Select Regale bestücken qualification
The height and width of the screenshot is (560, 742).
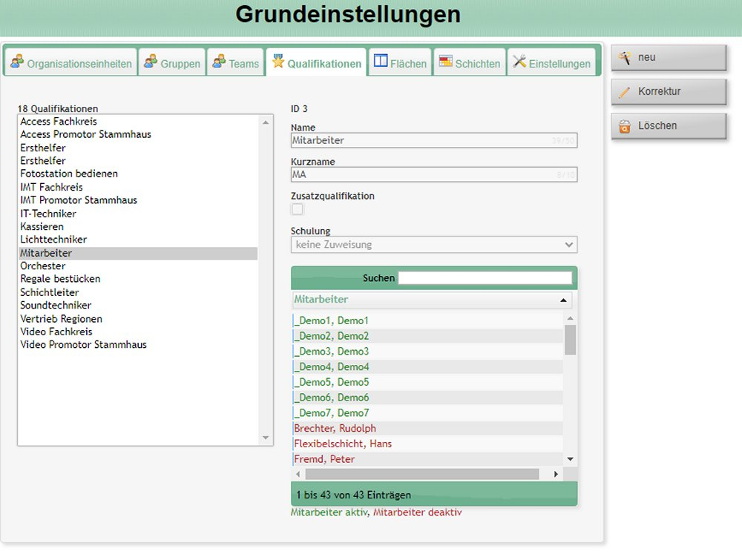pyautogui.click(x=138, y=279)
